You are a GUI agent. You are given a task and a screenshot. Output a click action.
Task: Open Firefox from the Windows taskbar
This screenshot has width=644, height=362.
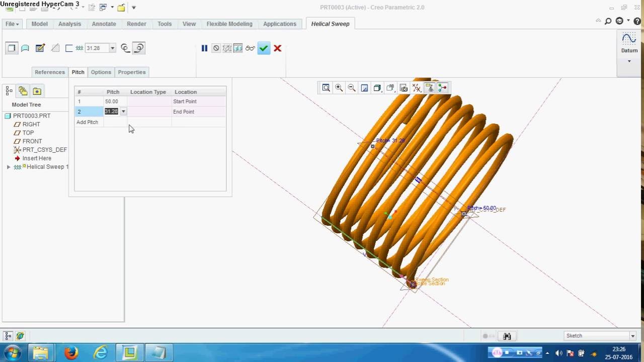point(71,353)
